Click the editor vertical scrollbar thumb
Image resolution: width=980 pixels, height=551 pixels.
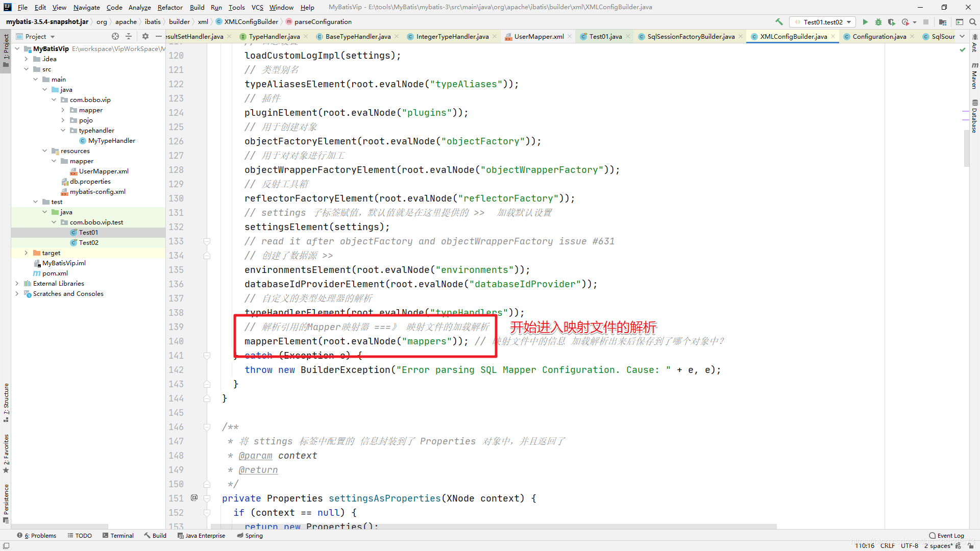(966, 148)
